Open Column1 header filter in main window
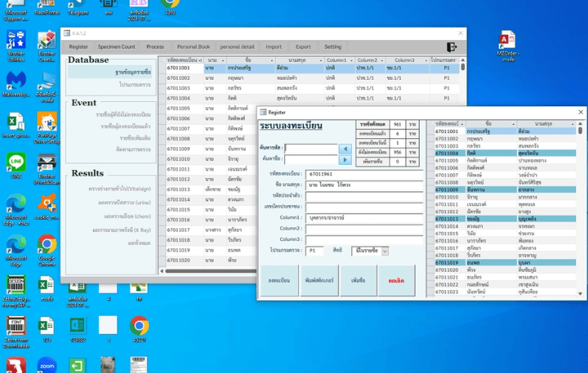588x373 pixels. (351, 61)
